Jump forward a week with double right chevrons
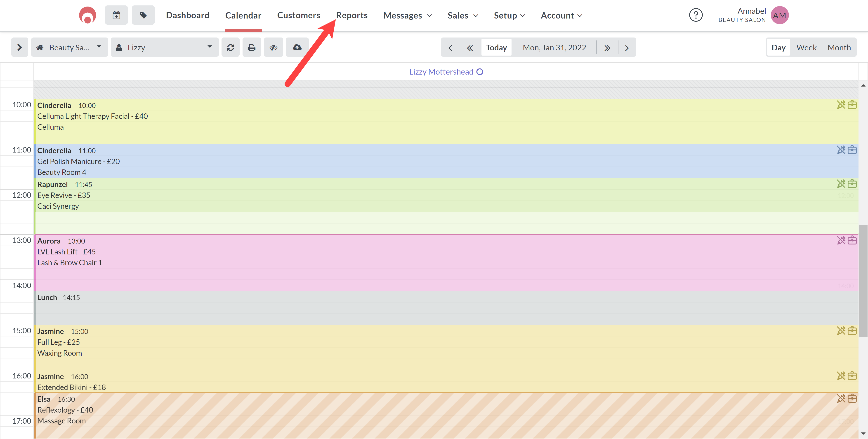This screenshot has width=868, height=439. point(607,48)
